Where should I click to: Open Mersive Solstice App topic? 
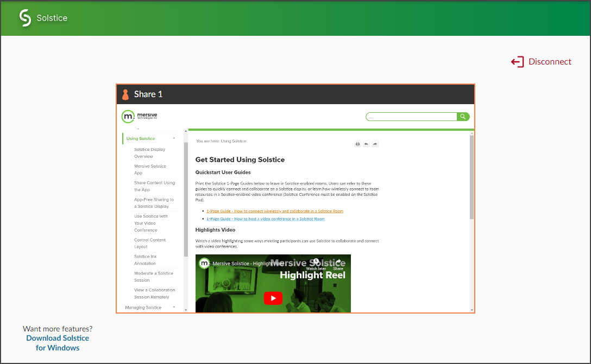click(x=150, y=169)
